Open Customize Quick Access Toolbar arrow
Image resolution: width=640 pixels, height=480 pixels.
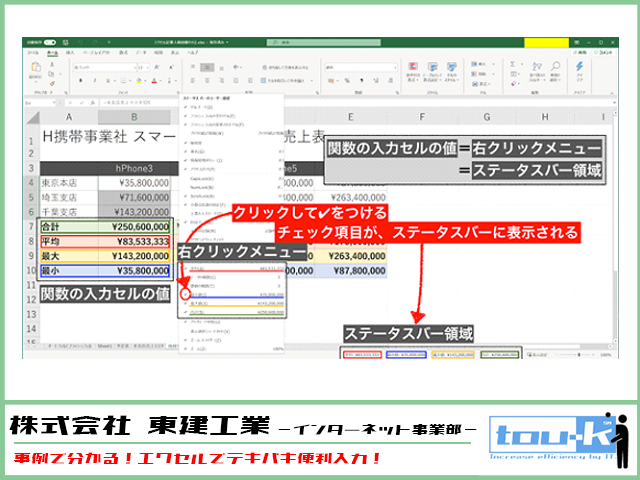point(109,42)
